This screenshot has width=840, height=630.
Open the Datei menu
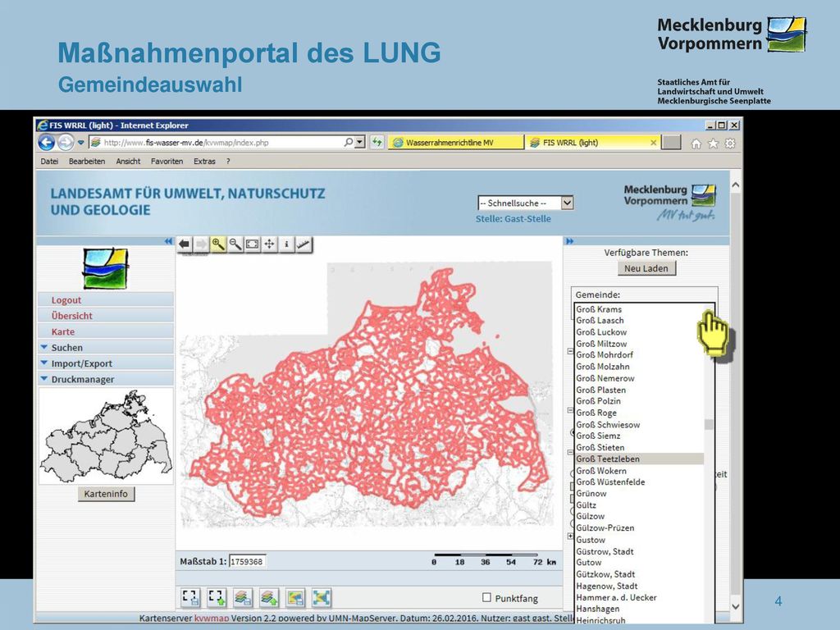pos(49,162)
